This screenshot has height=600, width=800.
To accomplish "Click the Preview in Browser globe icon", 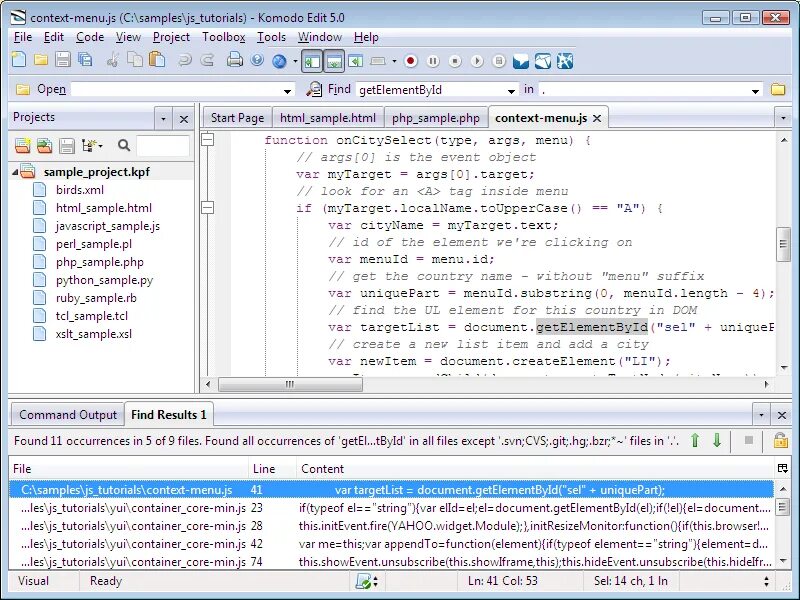I will tap(279, 61).
